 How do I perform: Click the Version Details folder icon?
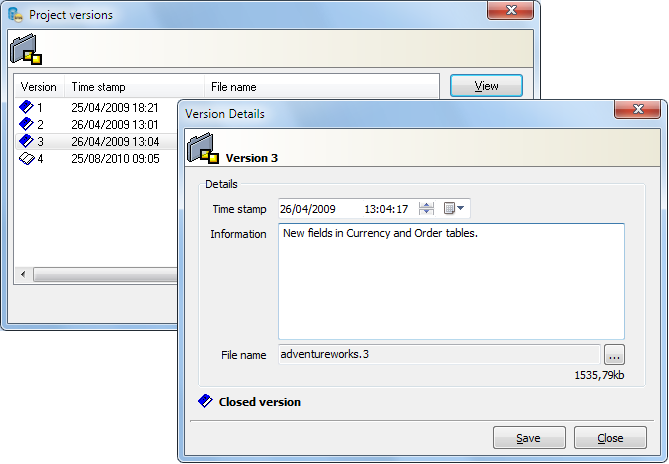[x=204, y=148]
